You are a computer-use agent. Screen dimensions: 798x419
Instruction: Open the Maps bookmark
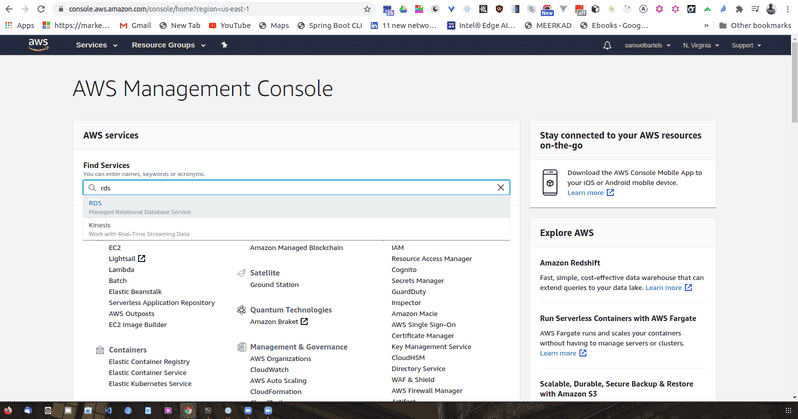pos(274,25)
